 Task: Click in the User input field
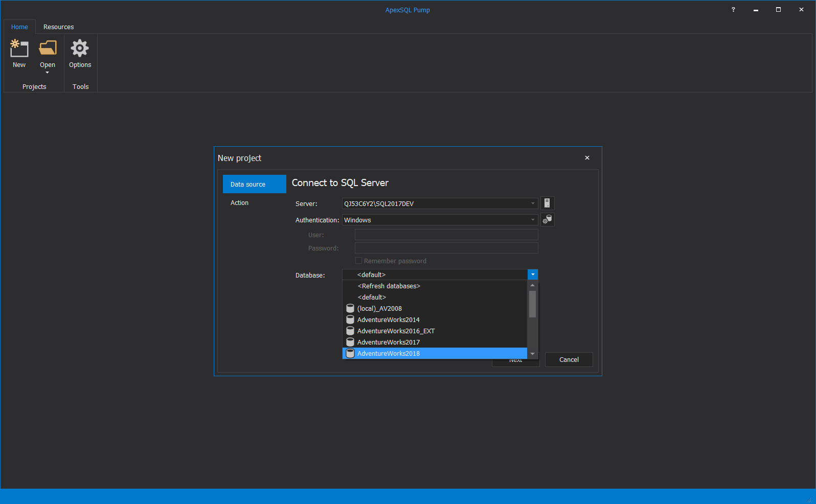coord(446,235)
